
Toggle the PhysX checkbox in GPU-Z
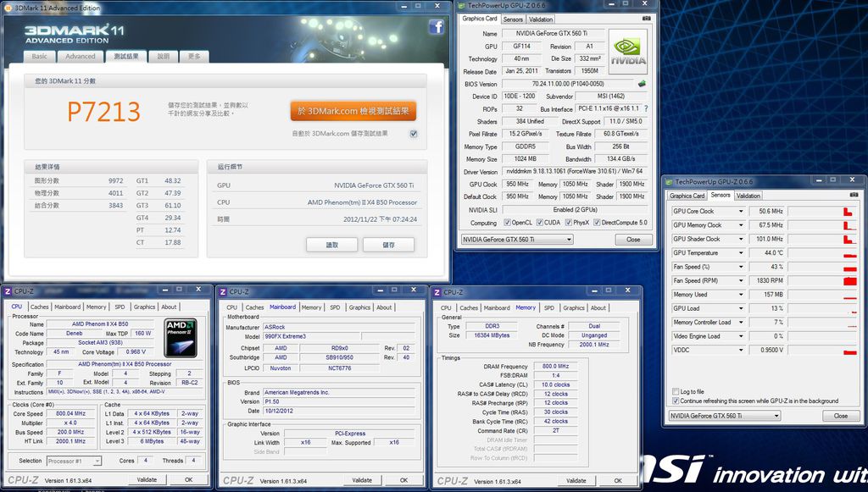click(x=569, y=223)
